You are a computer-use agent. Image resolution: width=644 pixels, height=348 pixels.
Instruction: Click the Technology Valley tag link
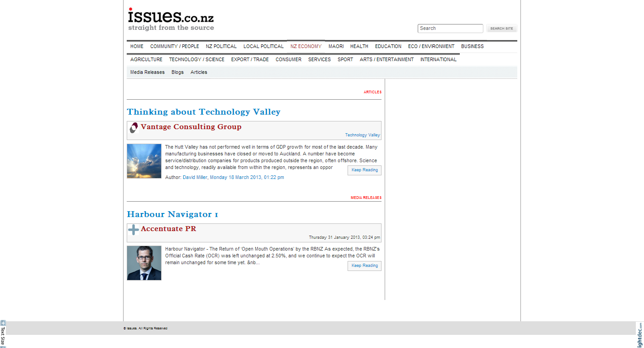(363, 135)
